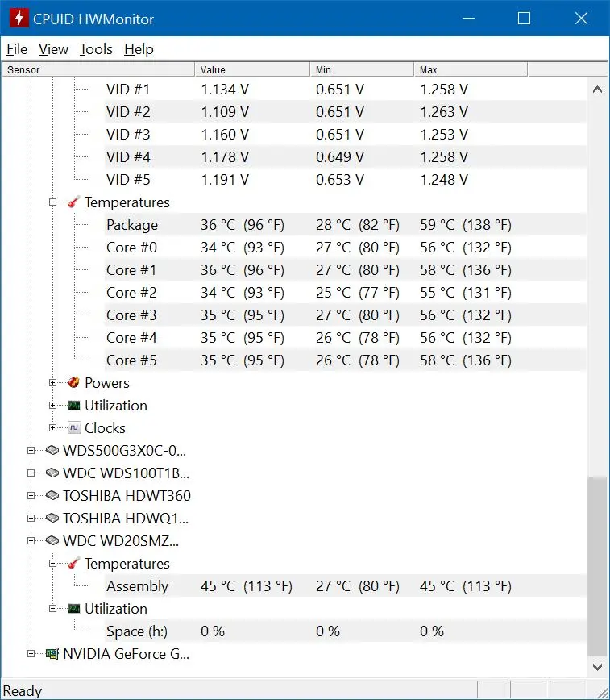Select the Package temperature row

(346, 224)
